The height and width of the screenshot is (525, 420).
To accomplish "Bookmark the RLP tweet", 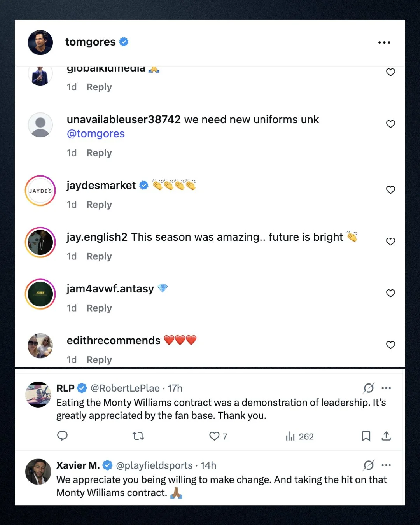I will tap(366, 436).
